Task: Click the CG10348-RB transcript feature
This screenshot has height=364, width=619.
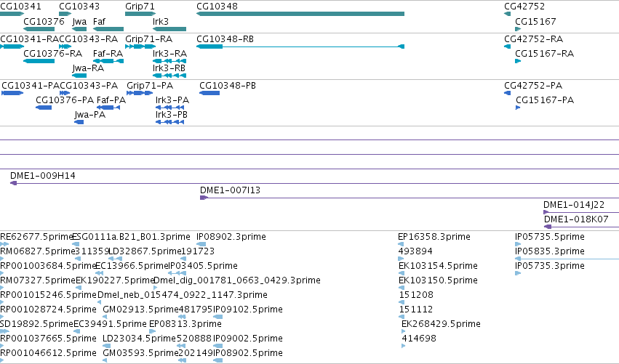Action: (x=300, y=46)
